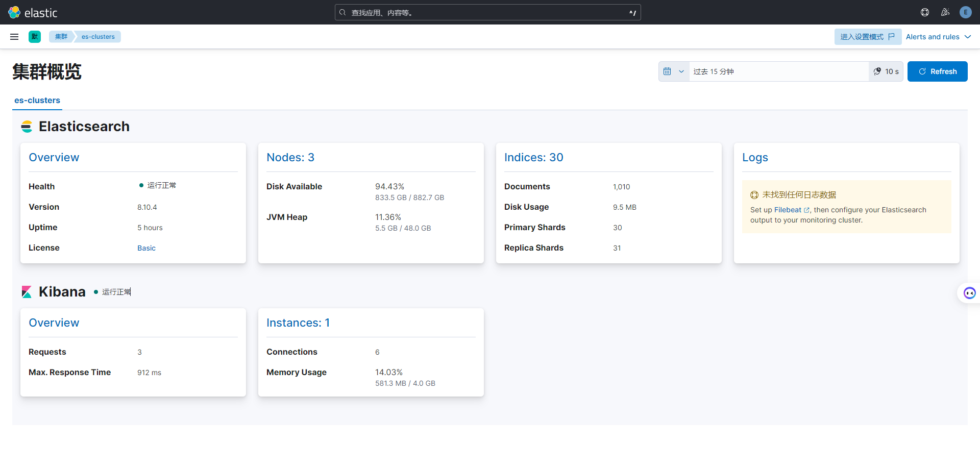Click memory usage 14.03% value
Image resolution: width=980 pixels, height=469 pixels.
pyautogui.click(x=389, y=373)
